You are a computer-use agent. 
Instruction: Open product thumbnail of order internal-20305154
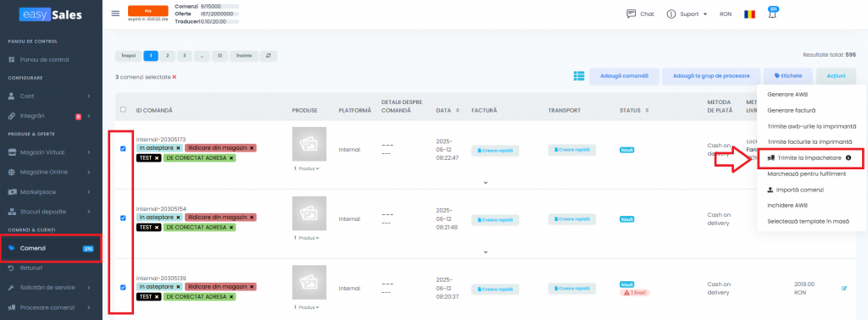(309, 214)
